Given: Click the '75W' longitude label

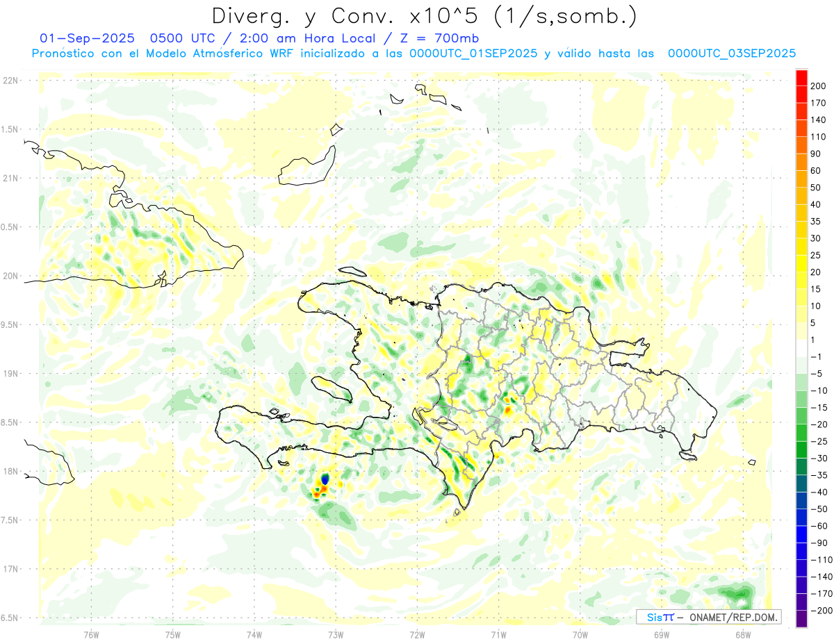Looking at the screenshot, I should [x=172, y=634].
